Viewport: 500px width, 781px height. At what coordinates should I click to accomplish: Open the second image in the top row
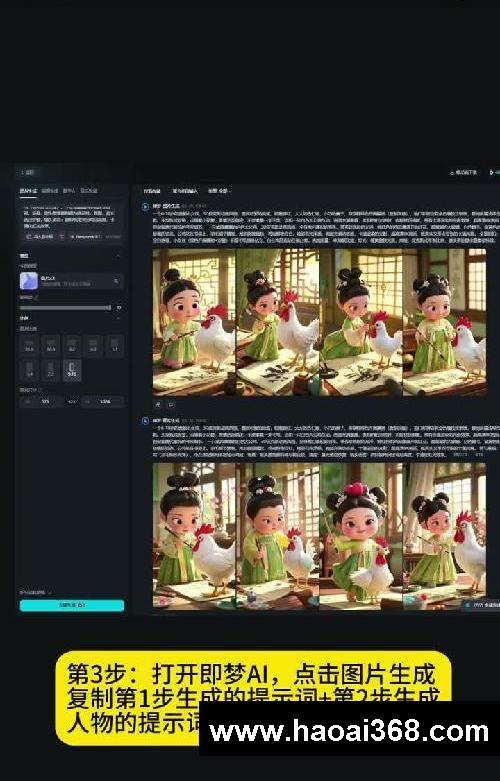coord(277,322)
